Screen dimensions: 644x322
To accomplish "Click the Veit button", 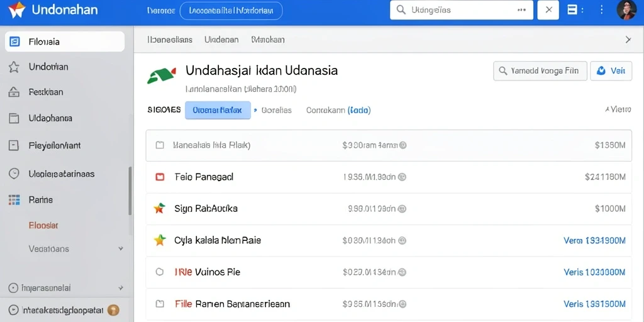I will pos(611,71).
